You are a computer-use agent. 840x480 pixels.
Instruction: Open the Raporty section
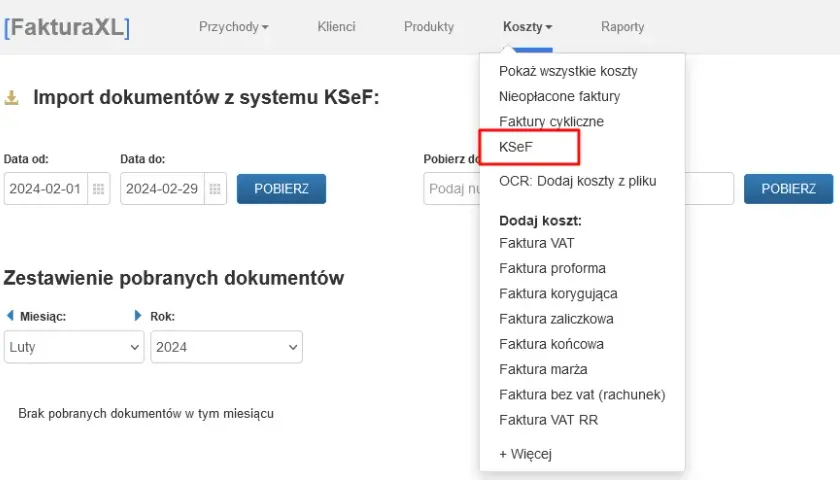point(622,27)
